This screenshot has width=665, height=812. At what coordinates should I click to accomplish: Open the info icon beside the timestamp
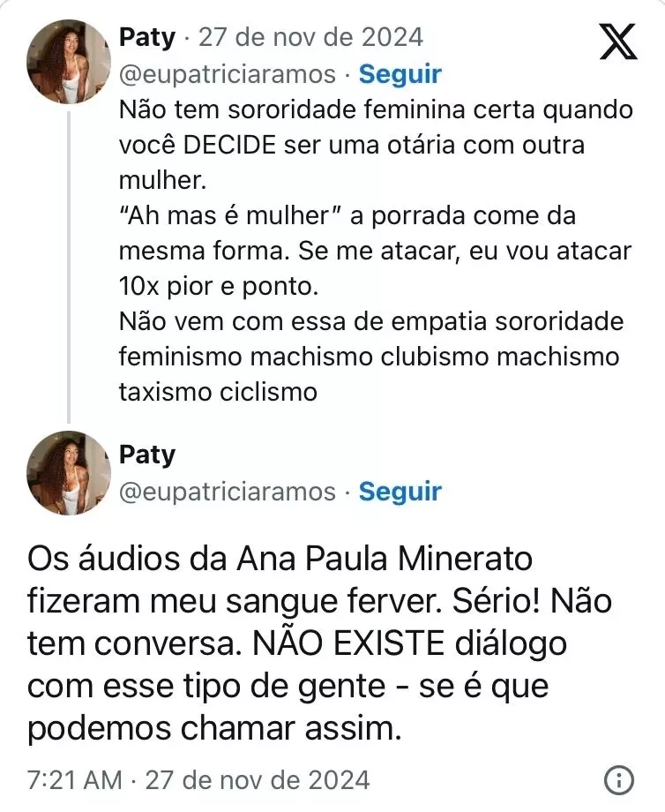(620, 780)
